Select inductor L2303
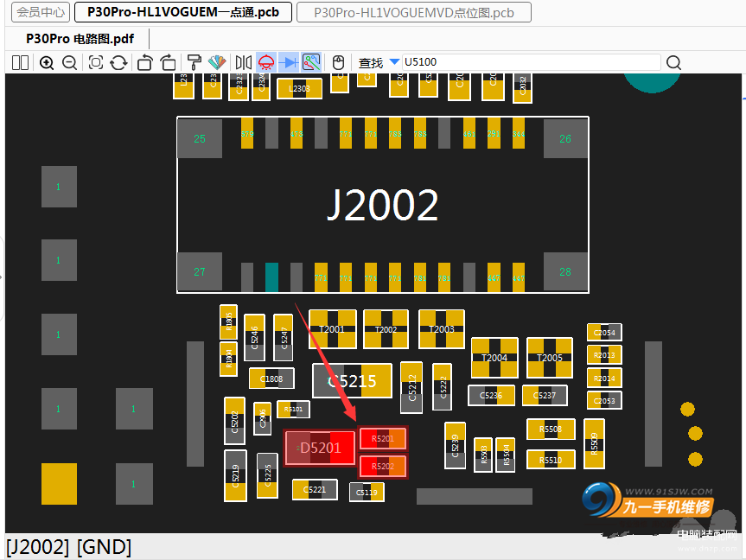 point(299,88)
